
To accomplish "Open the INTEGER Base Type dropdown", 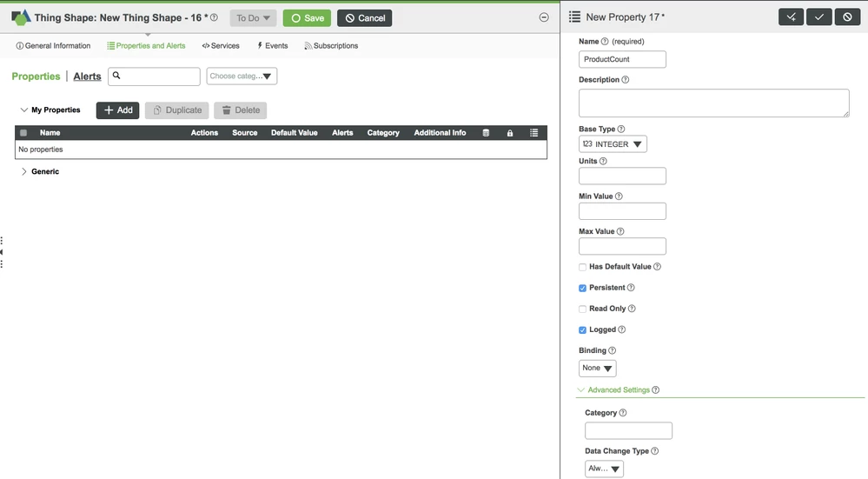I will coord(613,144).
